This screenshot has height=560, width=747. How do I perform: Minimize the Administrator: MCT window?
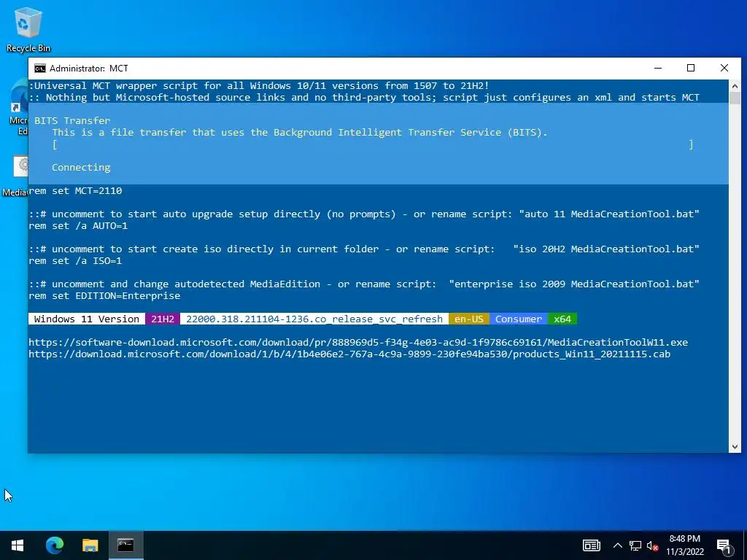(658, 68)
